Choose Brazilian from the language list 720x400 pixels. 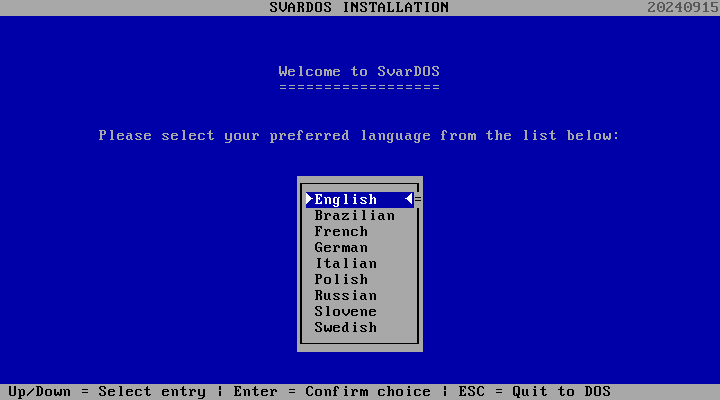tap(354, 215)
